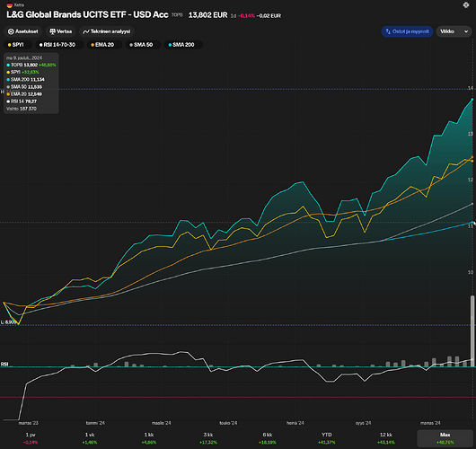Click the L: 8,909 low price label
The image size is (476, 449).
point(8,322)
